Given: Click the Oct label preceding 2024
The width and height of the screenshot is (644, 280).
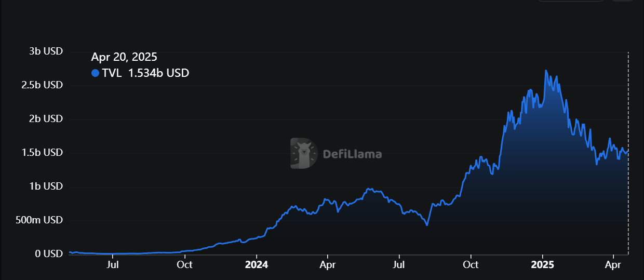Looking at the screenshot, I should point(184,264).
